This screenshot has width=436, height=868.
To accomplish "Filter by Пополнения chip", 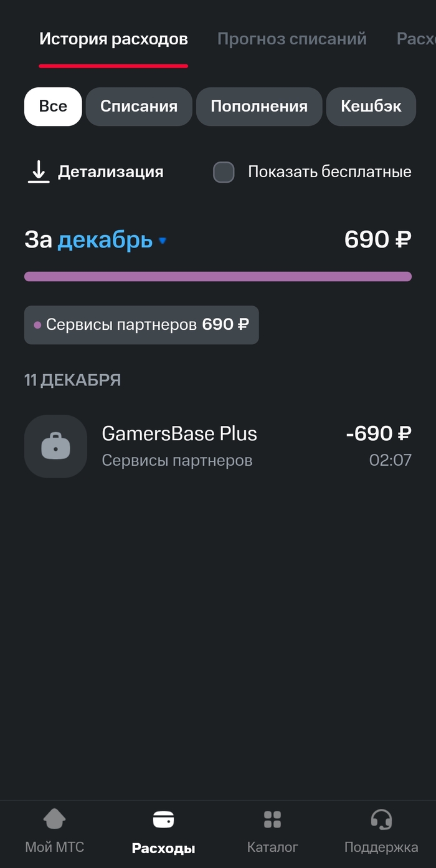I will 259,107.
